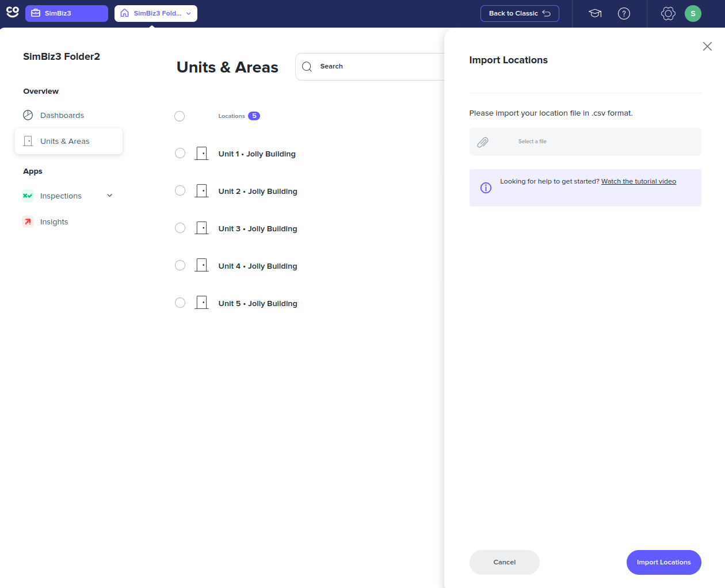Click the info circle icon
This screenshot has width=725, height=588.
[x=486, y=188]
